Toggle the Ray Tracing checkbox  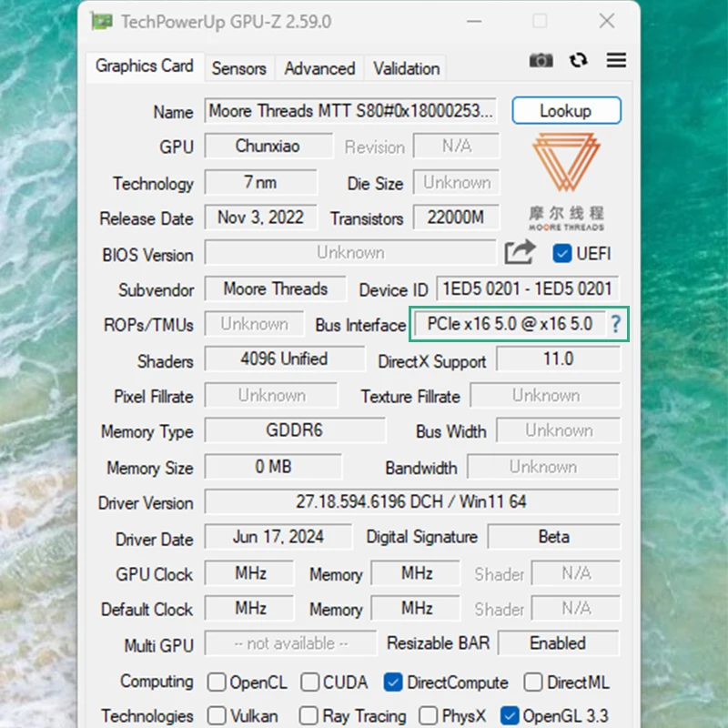[308, 715]
